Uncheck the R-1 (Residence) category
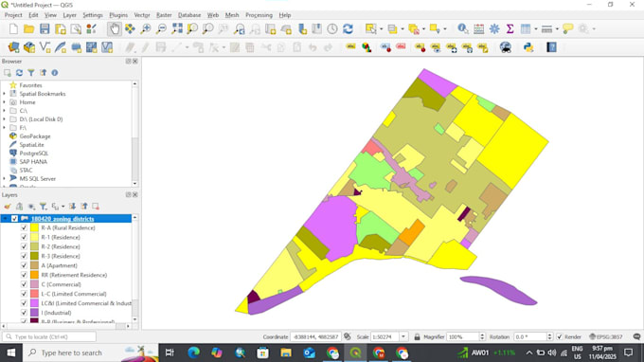The width and height of the screenshot is (644, 362). [x=24, y=237]
